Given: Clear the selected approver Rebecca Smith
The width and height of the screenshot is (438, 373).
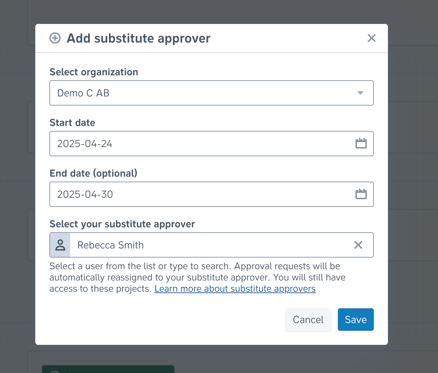Looking at the screenshot, I should coord(358,245).
